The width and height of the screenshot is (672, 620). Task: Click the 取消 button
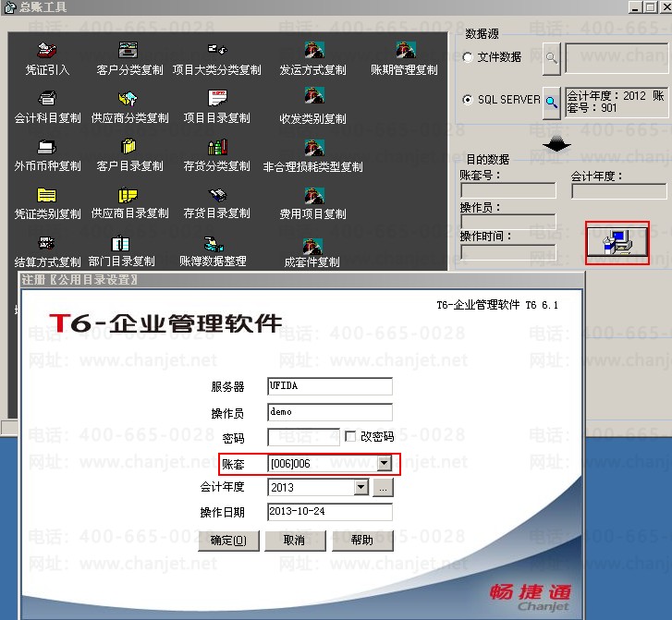tap(295, 541)
